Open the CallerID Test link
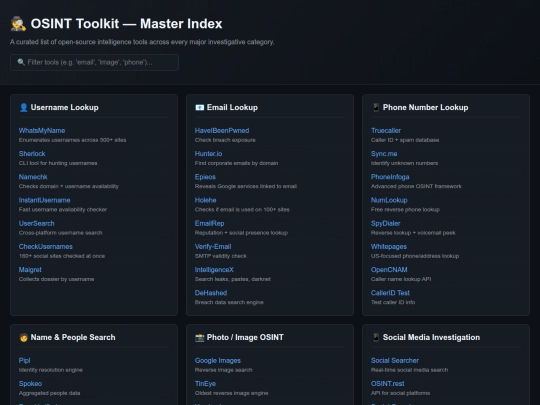540x405 pixels. click(x=390, y=293)
